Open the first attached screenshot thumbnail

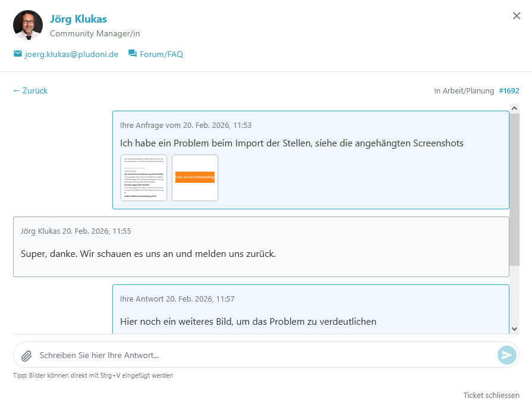coord(144,178)
